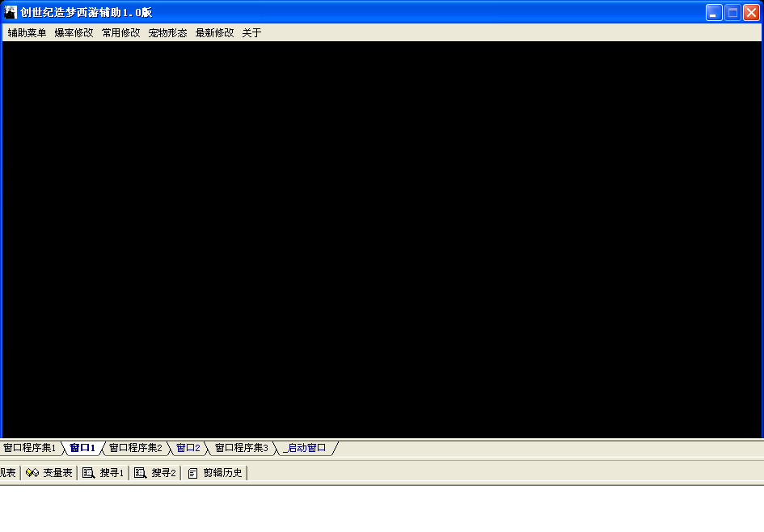This screenshot has width=764, height=532.
Task: Open the 宠物形态 menu
Action: pos(167,32)
